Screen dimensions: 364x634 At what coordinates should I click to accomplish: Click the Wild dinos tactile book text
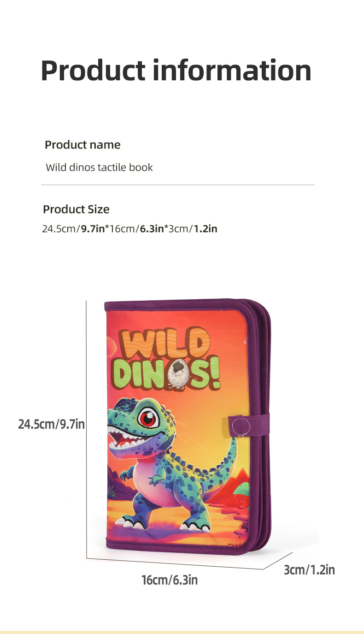point(99,167)
